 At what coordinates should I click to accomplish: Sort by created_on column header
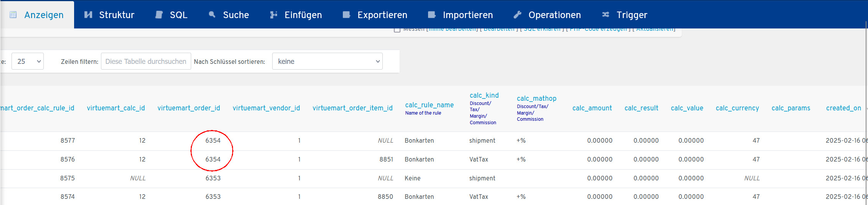(843, 108)
